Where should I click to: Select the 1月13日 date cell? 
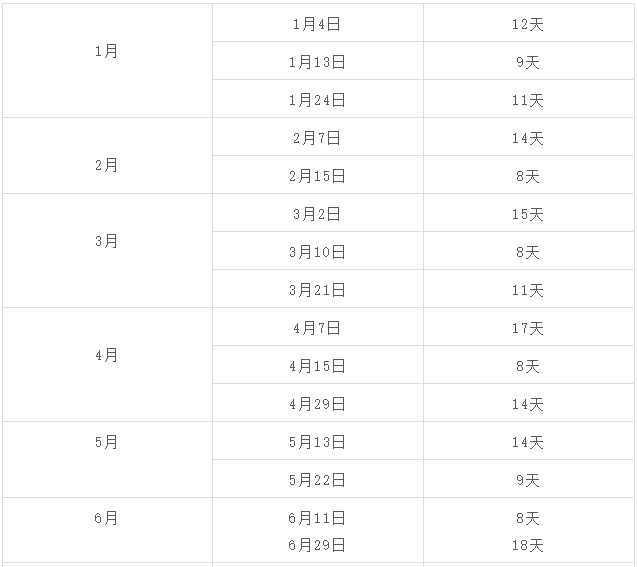pos(317,62)
